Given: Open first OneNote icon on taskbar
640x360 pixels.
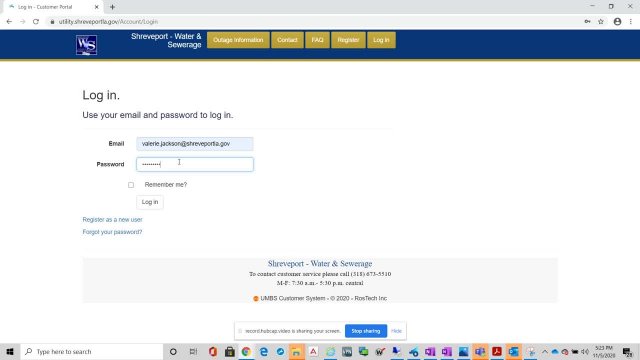Looking at the screenshot, I should tap(430, 351).
